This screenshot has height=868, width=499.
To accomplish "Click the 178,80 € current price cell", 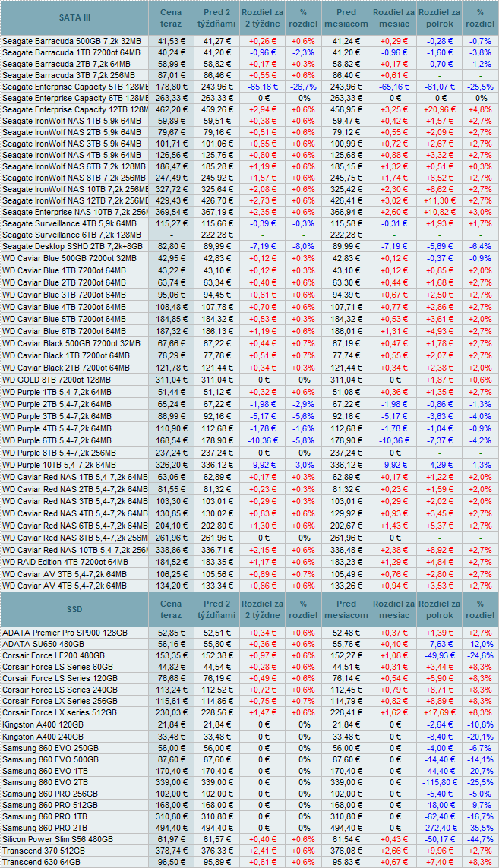I will click(172, 87).
